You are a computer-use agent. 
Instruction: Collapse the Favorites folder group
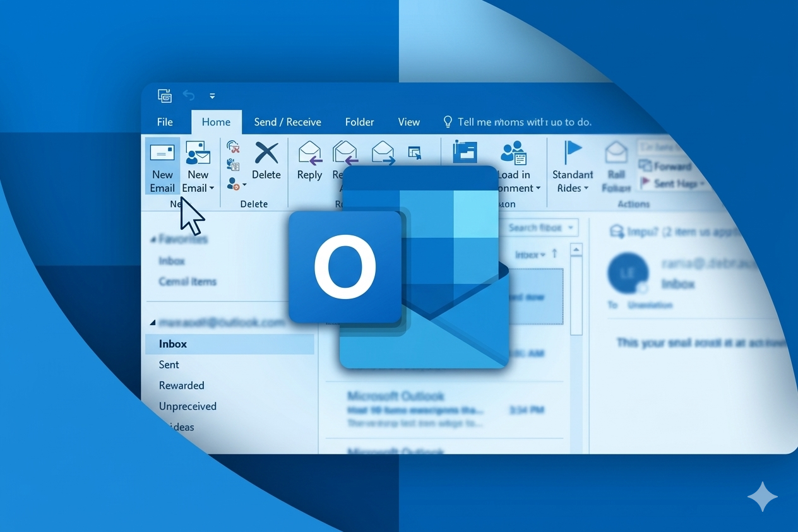click(153, 240)
